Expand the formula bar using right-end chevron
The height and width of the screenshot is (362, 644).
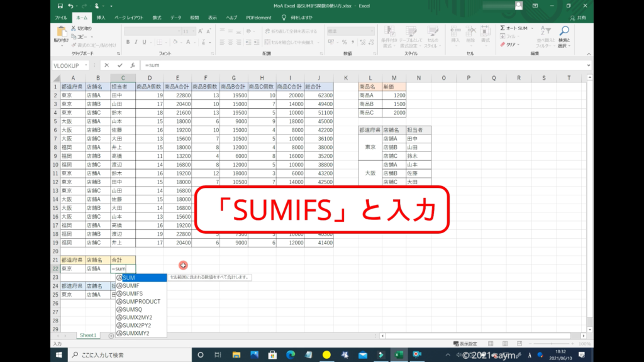588,65
